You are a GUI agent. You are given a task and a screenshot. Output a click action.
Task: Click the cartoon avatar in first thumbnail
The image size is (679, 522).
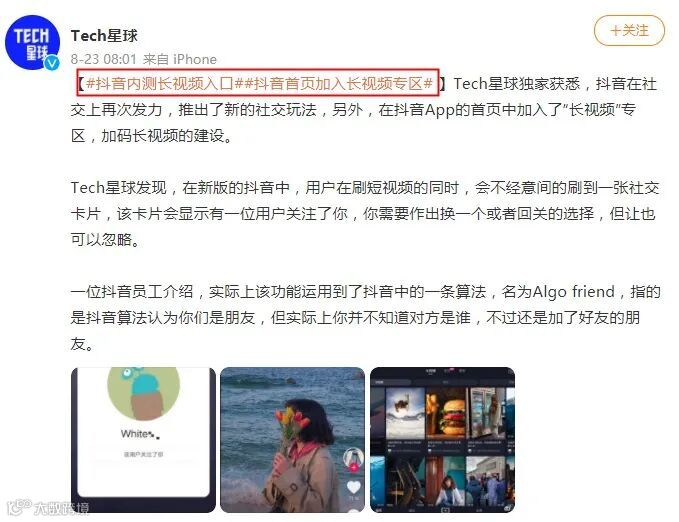(143, 393)
